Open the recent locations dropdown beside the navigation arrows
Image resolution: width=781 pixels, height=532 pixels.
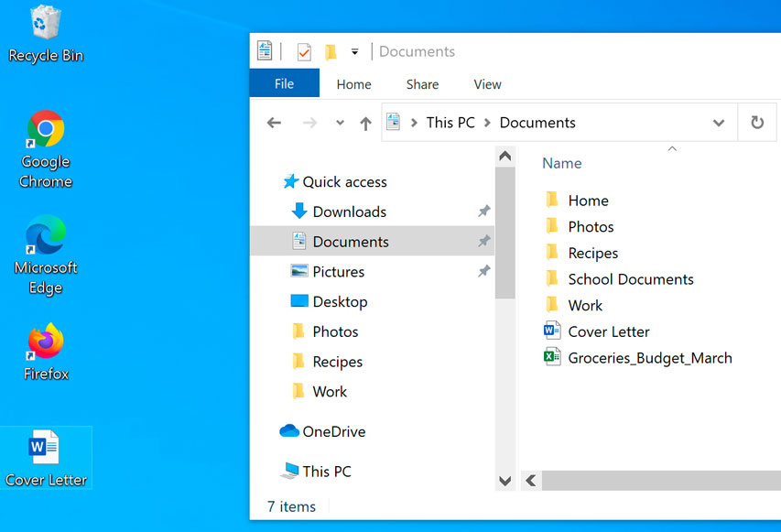(339, 122)
